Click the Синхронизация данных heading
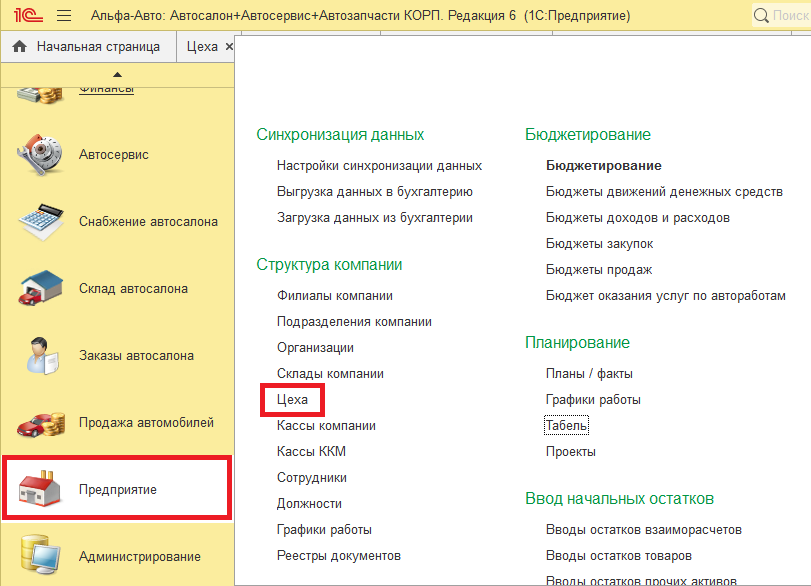Image resolution: width=811 pixels, height=586 pixels. (x=340, y=134)
